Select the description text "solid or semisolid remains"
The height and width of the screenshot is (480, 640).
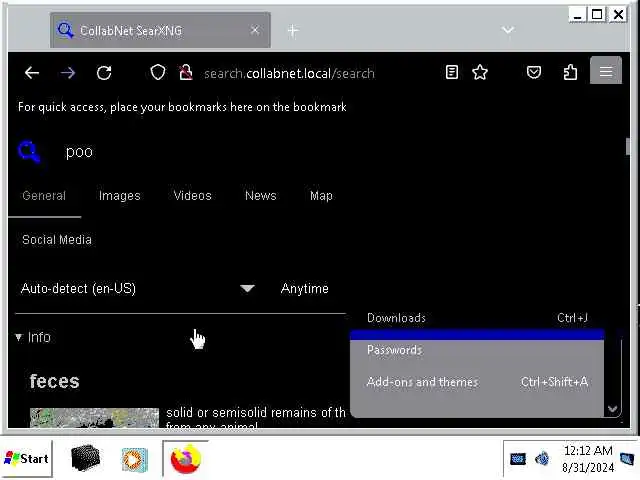click(x=242, y=413)
